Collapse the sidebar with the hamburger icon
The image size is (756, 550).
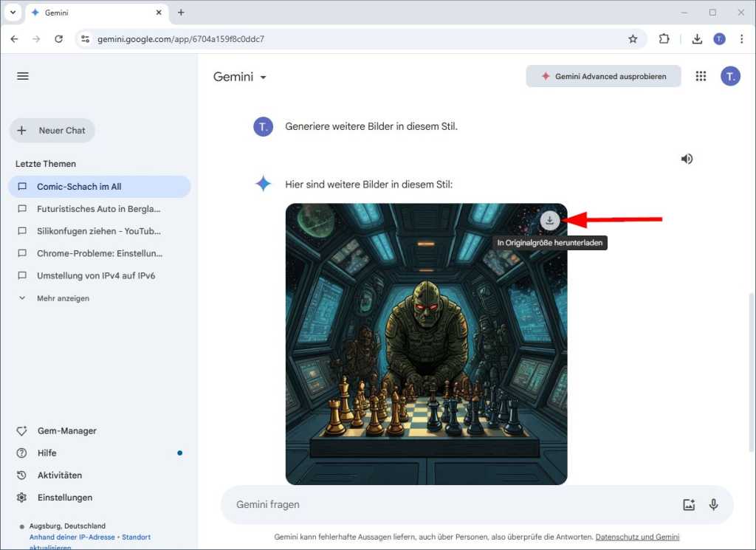point(22,75)
